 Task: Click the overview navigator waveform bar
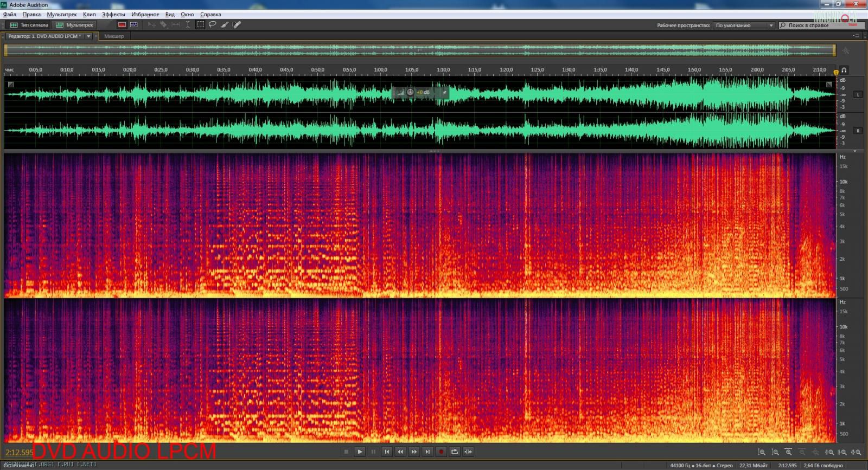(419, 50)
